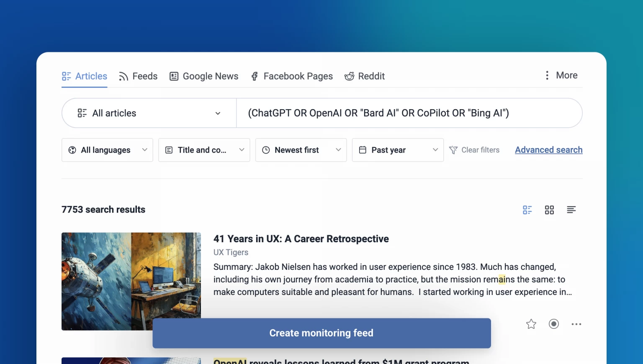Click the Facebook icon in source tabs
Image resolution: width=643 pixels, height=364 pixels.
[x=254, y=77]
